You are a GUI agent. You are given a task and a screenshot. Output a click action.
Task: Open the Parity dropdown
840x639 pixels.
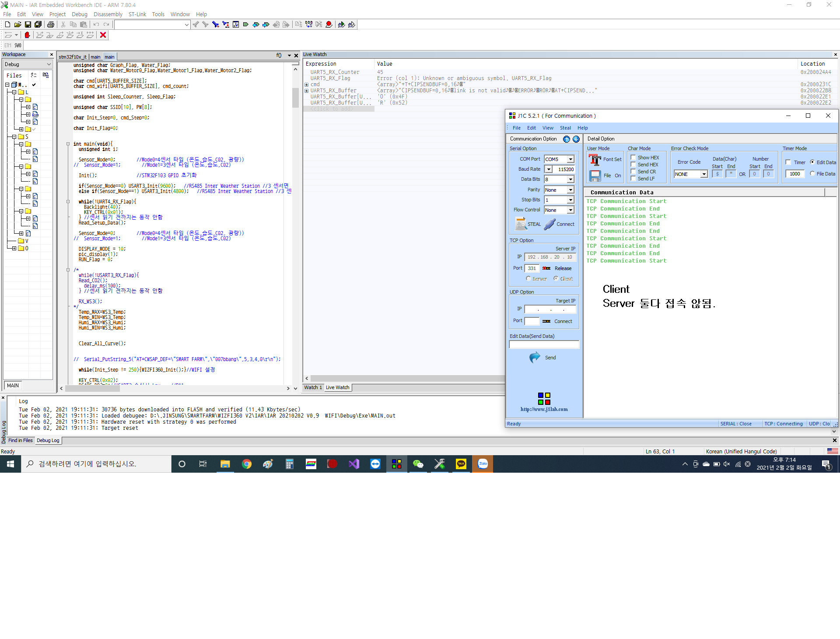tap(570, 190)
